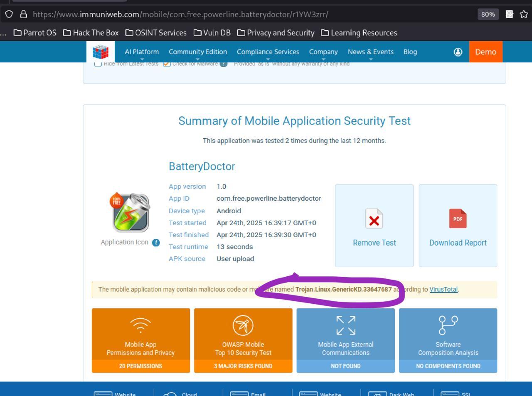The height and width of the screenshot is (396, 532).
Task: Click the 'tested 2 times' summary sentence
Action: pos(295,141)
